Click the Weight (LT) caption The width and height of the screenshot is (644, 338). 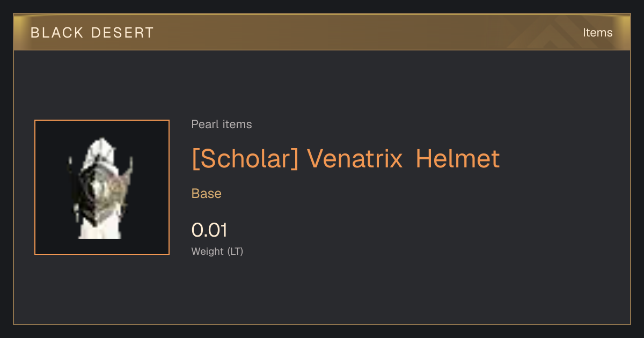point(217,251)
